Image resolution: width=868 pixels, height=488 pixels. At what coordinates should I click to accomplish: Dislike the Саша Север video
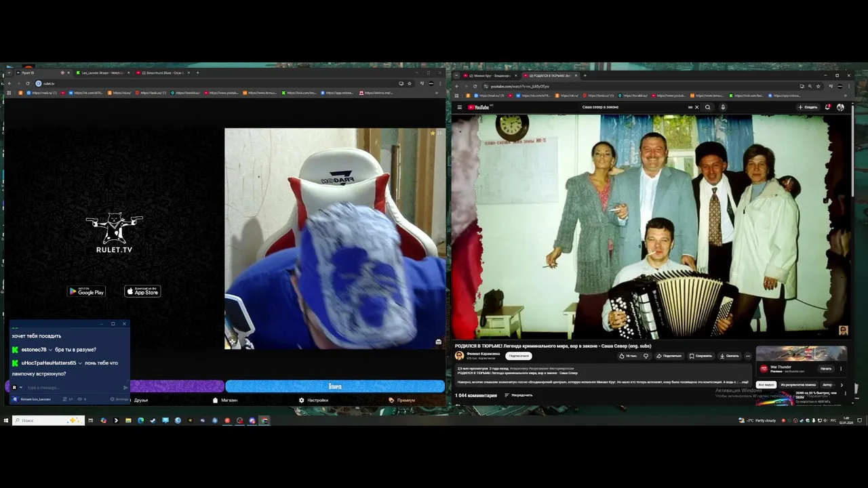[x=646, y=356]
